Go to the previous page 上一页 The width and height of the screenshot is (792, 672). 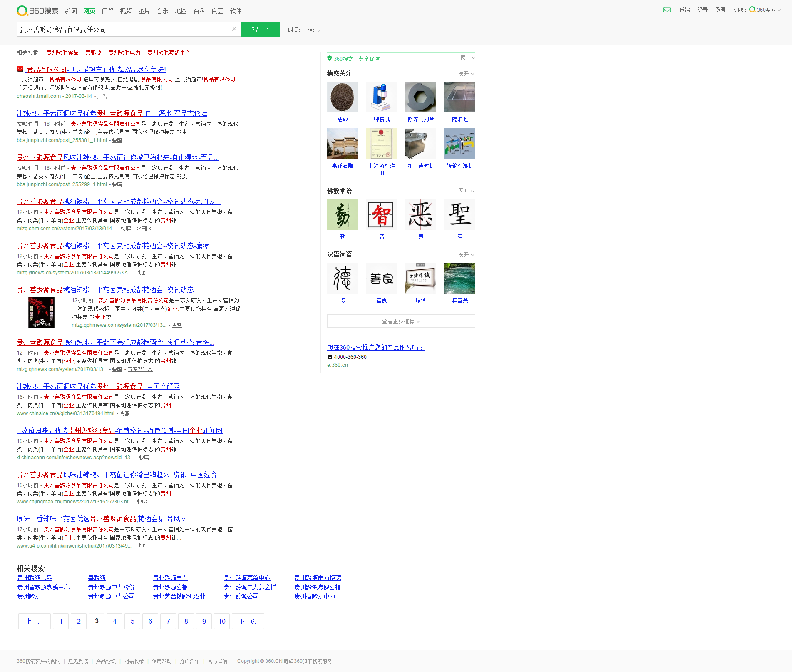pyautogui.click(x=35, y=621)
